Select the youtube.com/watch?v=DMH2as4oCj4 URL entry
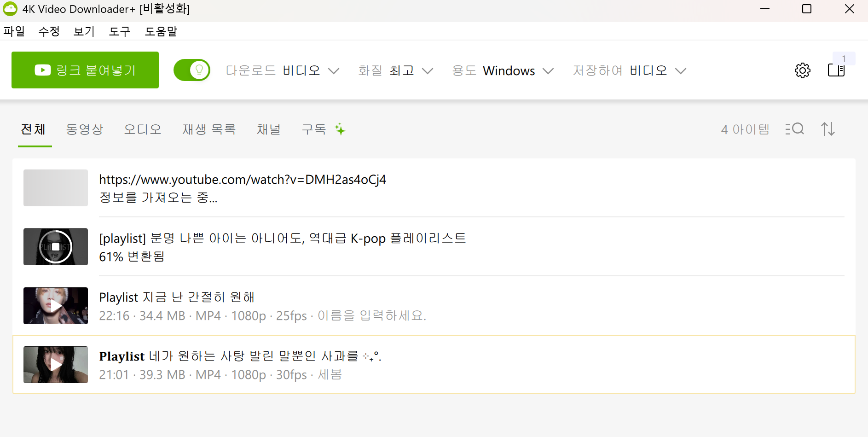This screenshot has height=437, width=868. click(243, 179)
